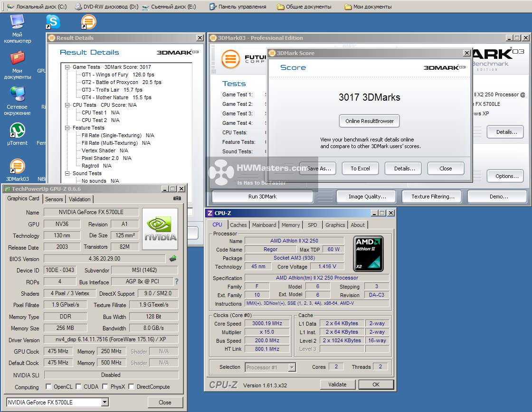Click the Options button in 3DMark03
The height and width of the screenshot is (412, 532).
505,176
